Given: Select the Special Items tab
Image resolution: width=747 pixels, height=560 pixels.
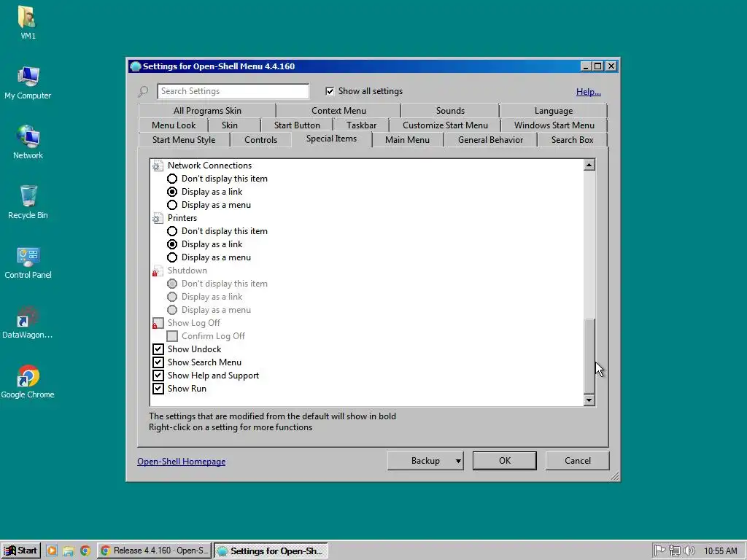Looking at the screenshot, I should point(332,139).
